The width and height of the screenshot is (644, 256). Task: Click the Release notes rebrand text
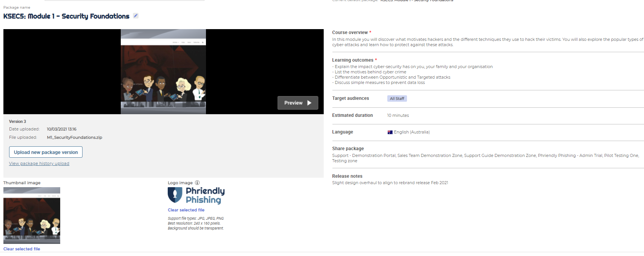(x=390, y=183)
